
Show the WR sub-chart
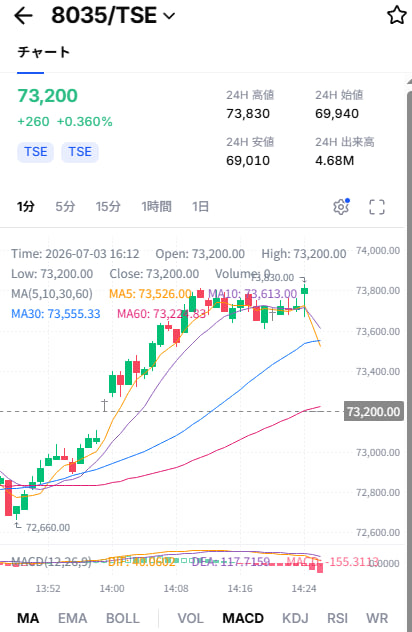377,618
